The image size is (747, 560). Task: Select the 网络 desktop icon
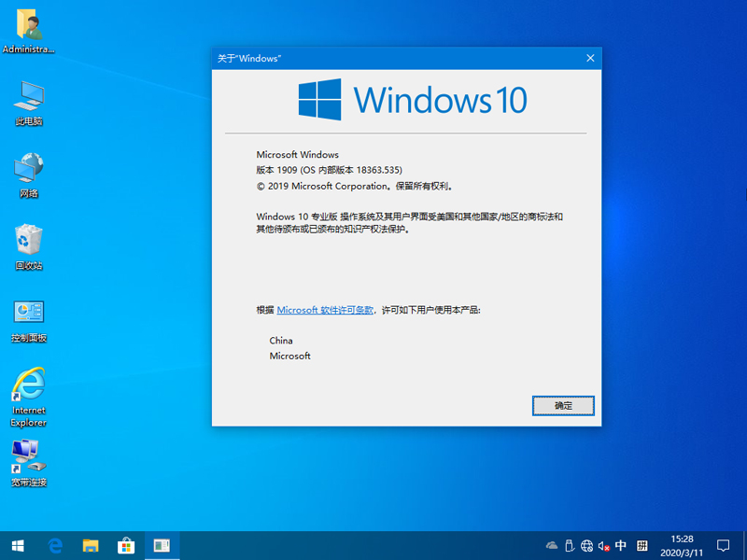(29, 175)
